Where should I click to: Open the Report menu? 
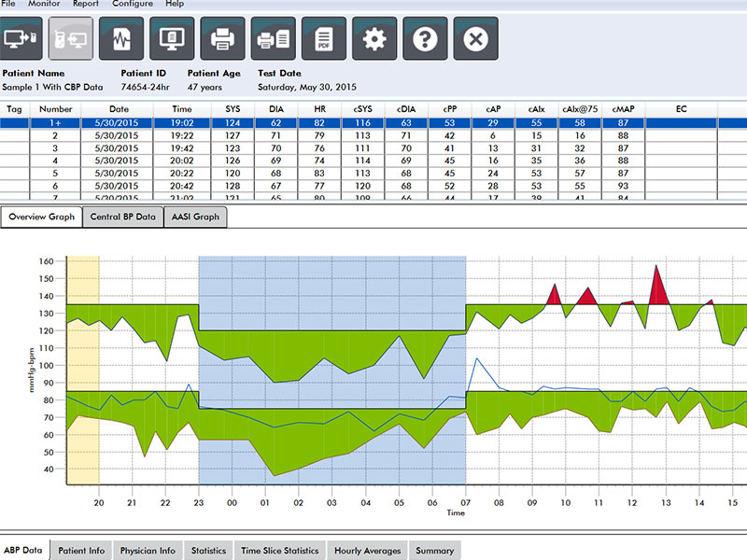(86, 4)
